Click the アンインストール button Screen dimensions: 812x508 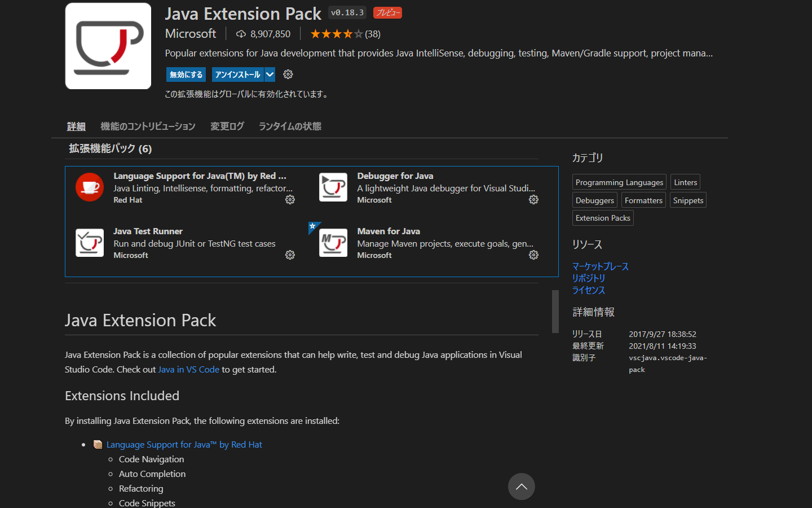pyautogui.click(x=237, y=75)
